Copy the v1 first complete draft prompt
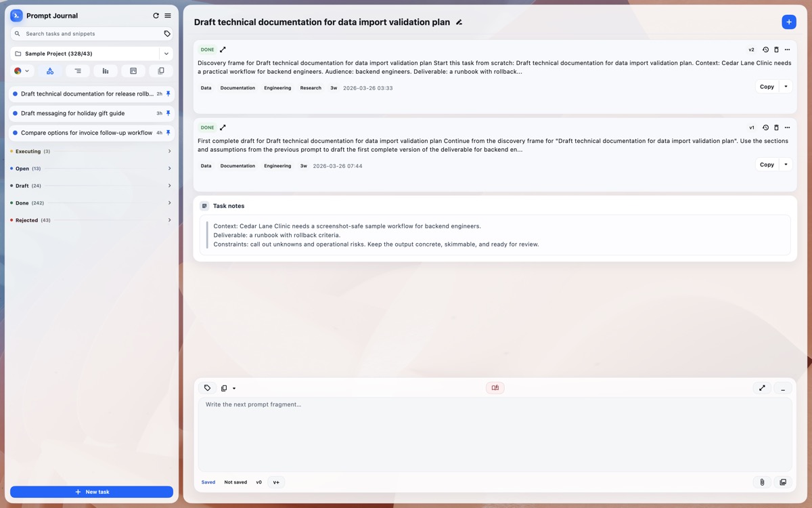This screenshot has width=812, height=508. tap(767, 165)
